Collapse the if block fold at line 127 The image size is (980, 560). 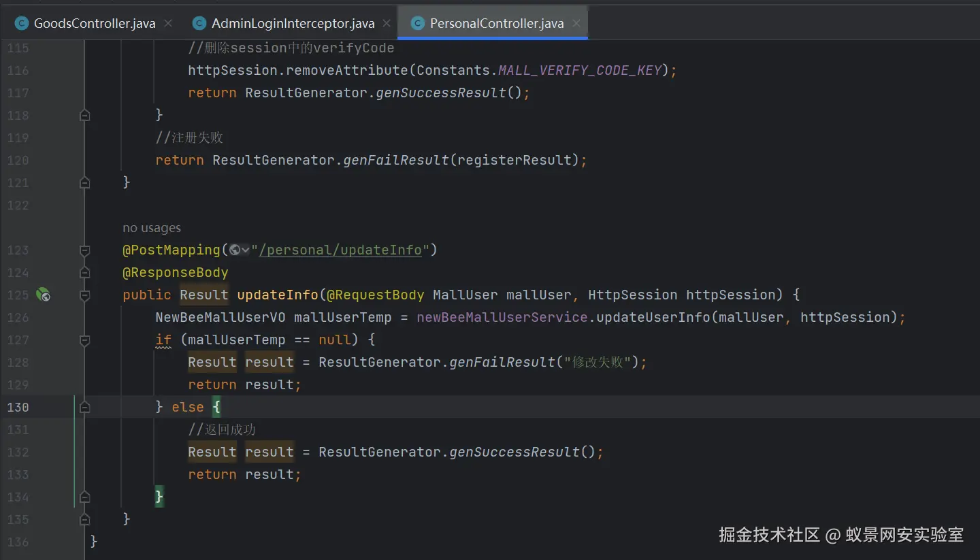84,340
